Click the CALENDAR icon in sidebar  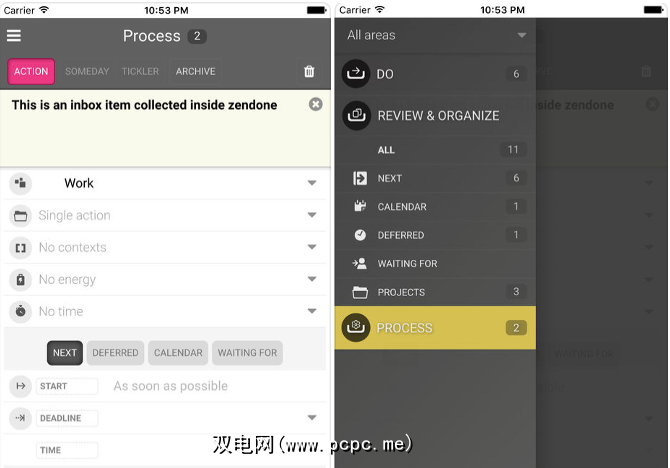[x=360, y=206]
